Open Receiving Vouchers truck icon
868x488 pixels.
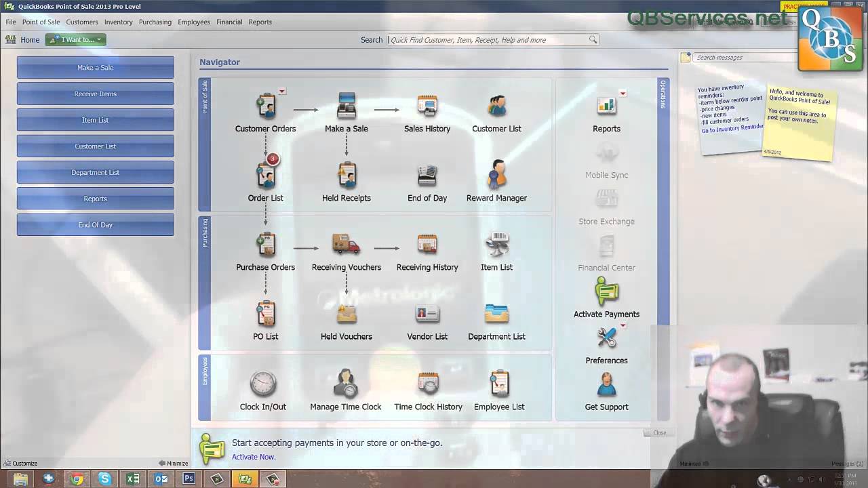coord(347,245)
